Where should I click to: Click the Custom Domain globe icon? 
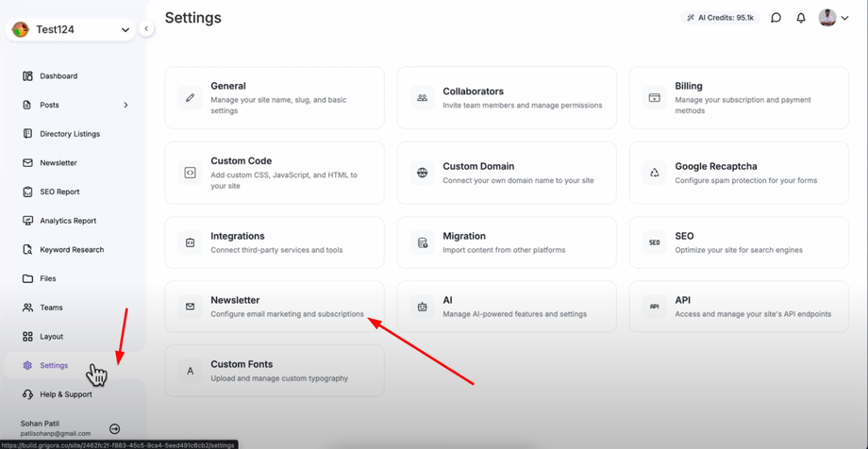pyautogui.click(x=423, y=173)
